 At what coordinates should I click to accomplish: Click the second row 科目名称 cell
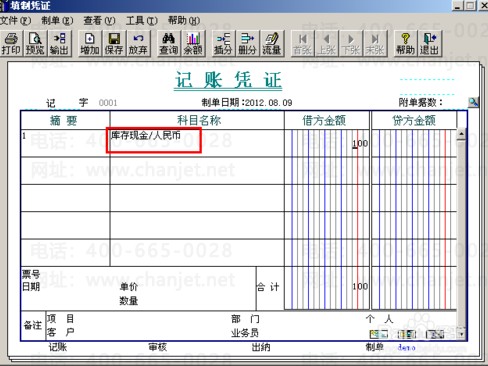pos(197,171)
